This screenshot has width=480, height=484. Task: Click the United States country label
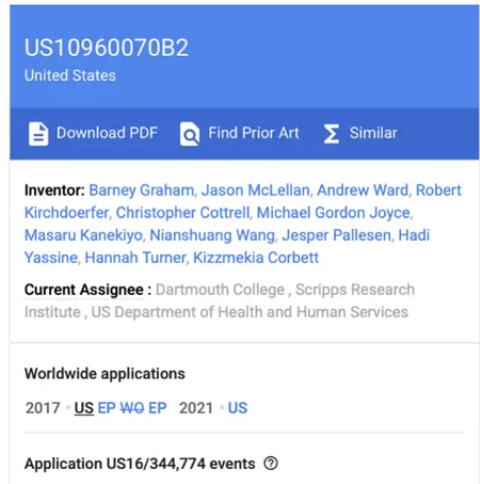[70, 75]
